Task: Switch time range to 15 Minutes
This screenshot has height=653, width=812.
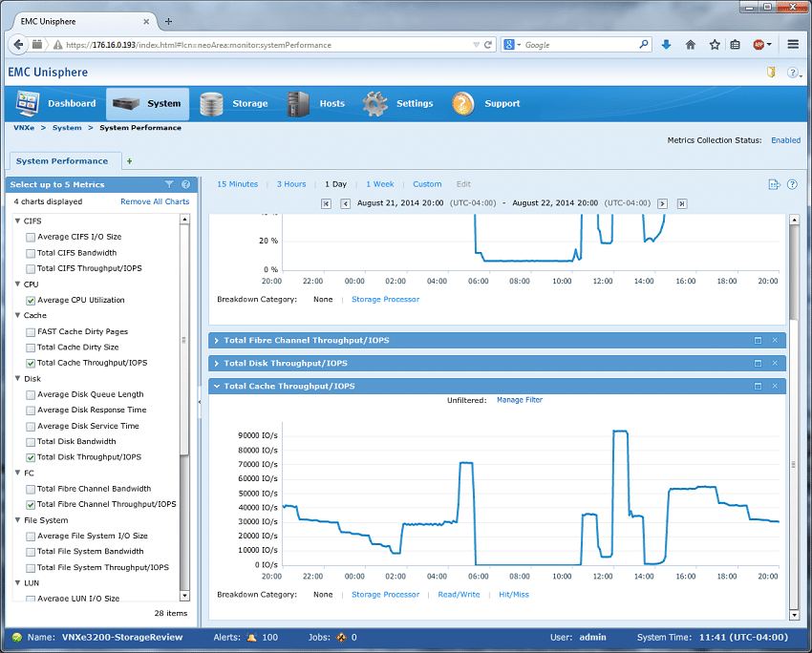Action: click(x=238, y=184)
